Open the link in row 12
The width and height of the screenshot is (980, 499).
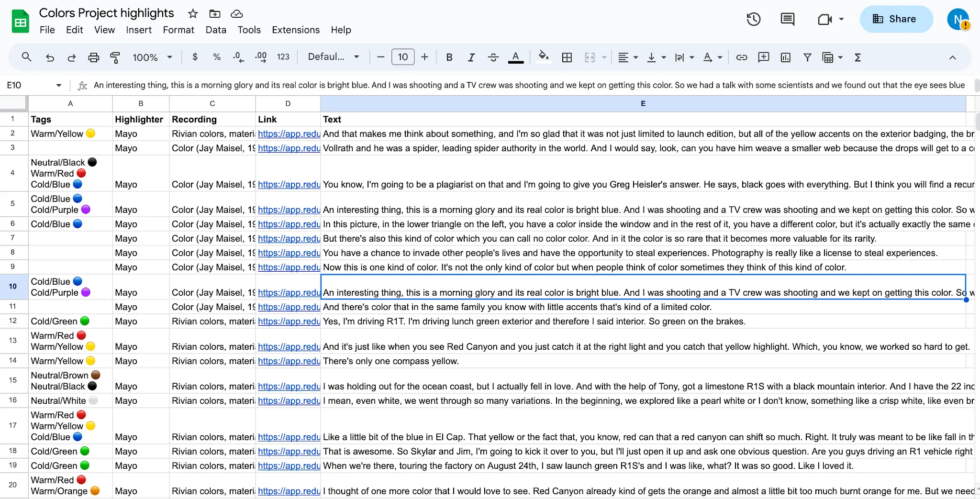click(289, 322)
